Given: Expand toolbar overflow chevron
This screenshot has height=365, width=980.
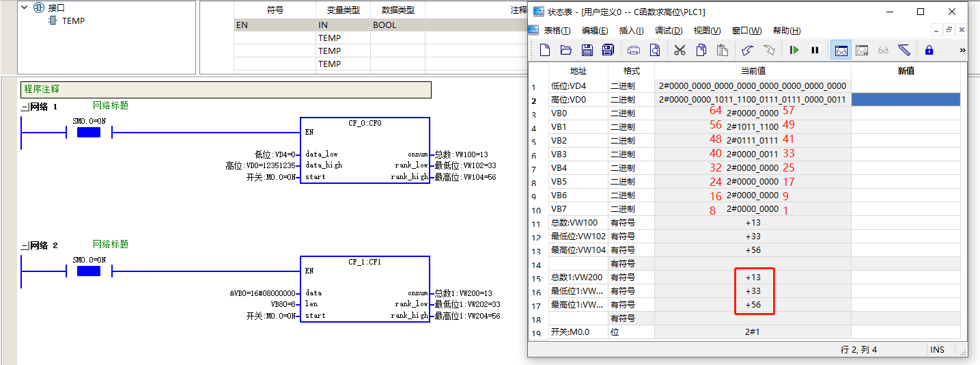Looking at the screenshot, I should [x=963, y=50].
